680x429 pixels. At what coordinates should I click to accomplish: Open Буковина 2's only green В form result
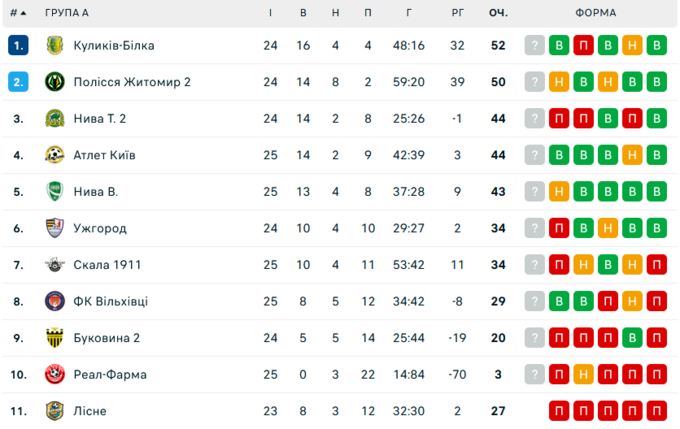(632, 338)
